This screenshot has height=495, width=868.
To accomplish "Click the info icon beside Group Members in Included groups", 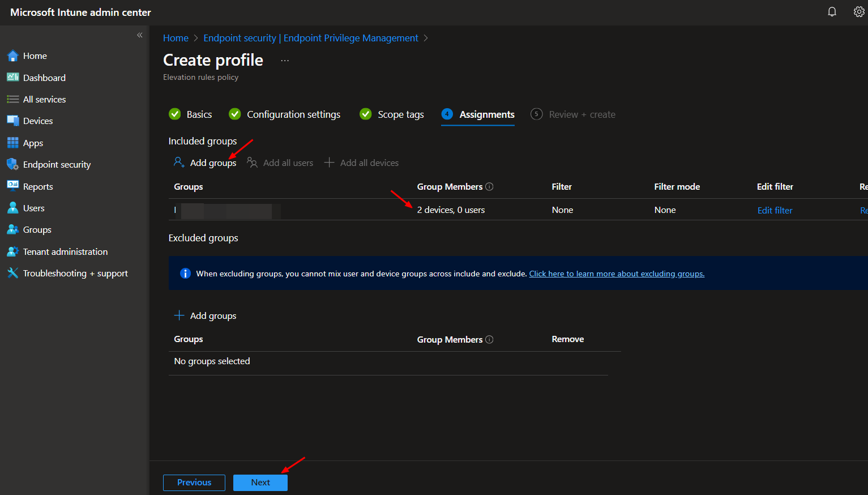I will coord(489,186).
